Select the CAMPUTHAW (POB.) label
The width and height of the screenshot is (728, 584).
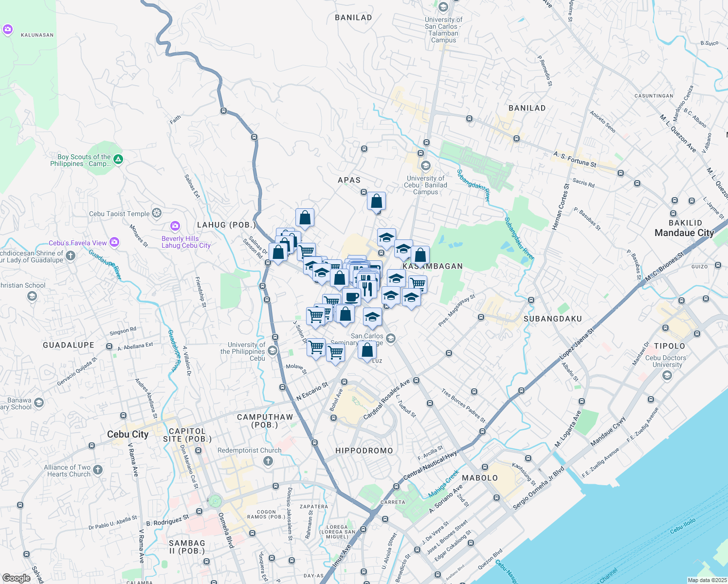coord(265,421)
